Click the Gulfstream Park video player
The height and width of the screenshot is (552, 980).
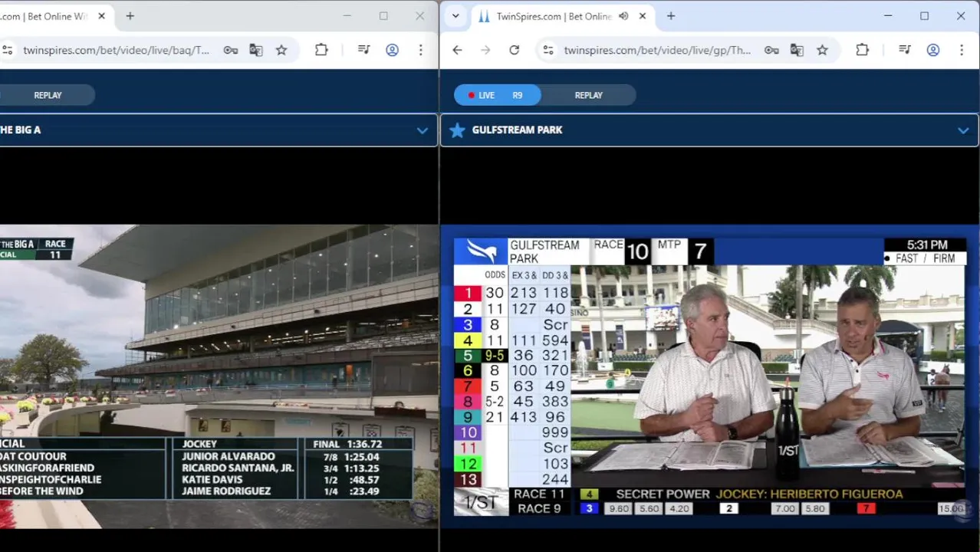[709, 376]
